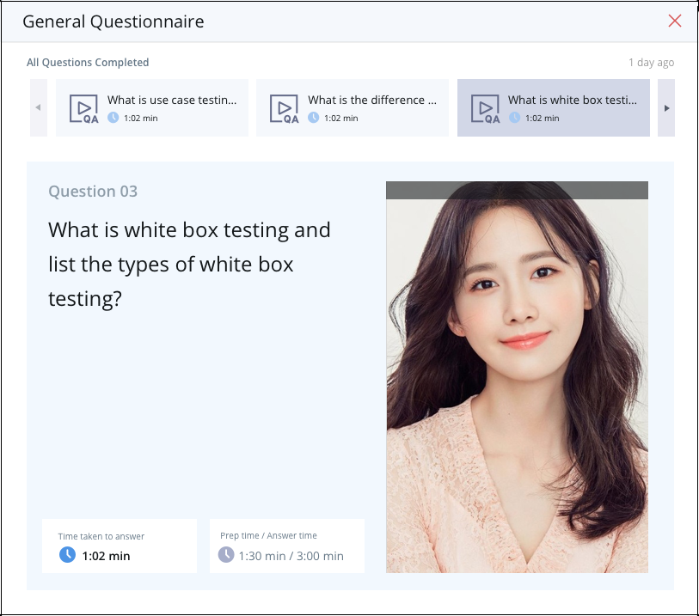The height and width of the screenshot is (616, 699).
Task: Select the 'What is use case testing' question
Action: pyautogui.click(x=171, y=101)
